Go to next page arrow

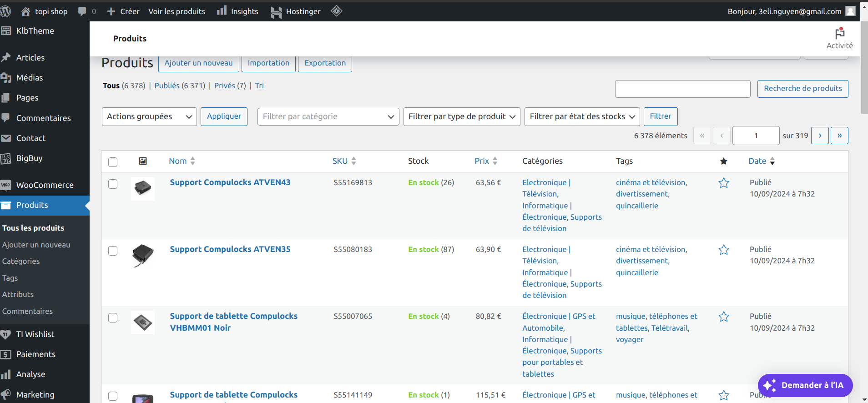820,136
